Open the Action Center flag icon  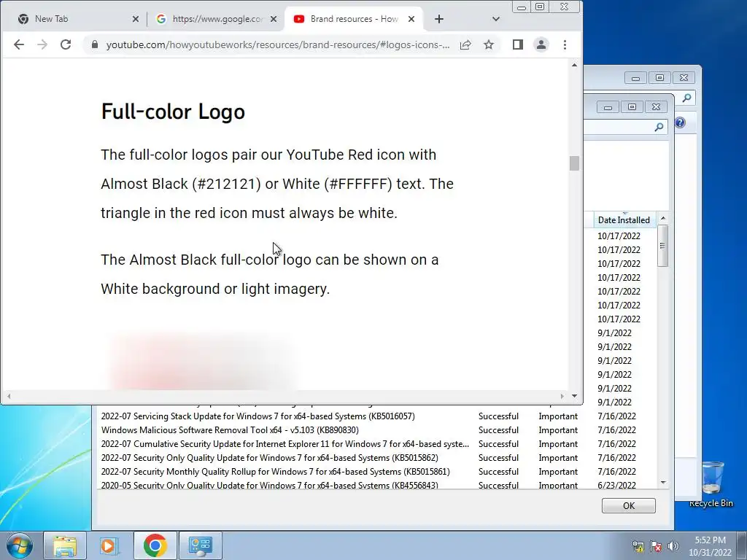[x=656, y=547]
